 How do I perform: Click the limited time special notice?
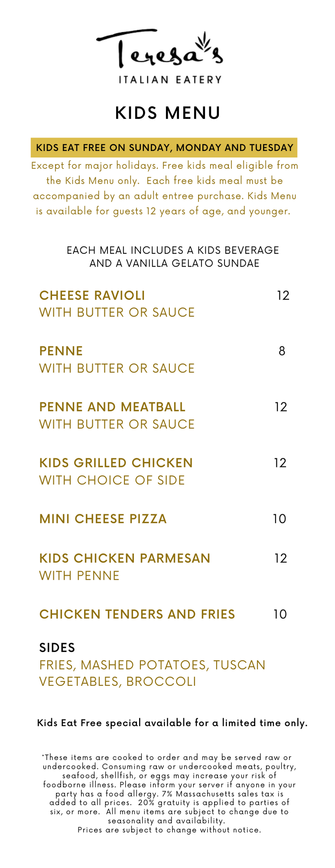pos(172,723)
